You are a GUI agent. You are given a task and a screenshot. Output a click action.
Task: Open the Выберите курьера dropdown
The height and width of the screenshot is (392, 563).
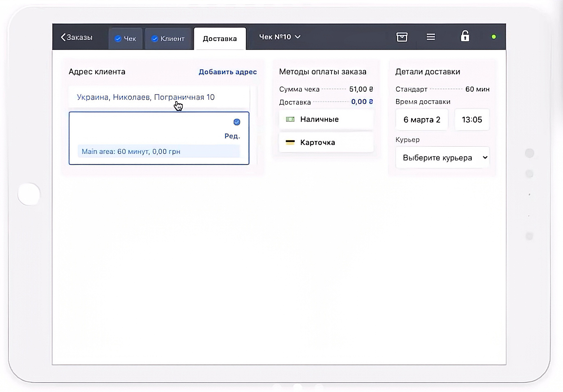(x=442, y=157)
